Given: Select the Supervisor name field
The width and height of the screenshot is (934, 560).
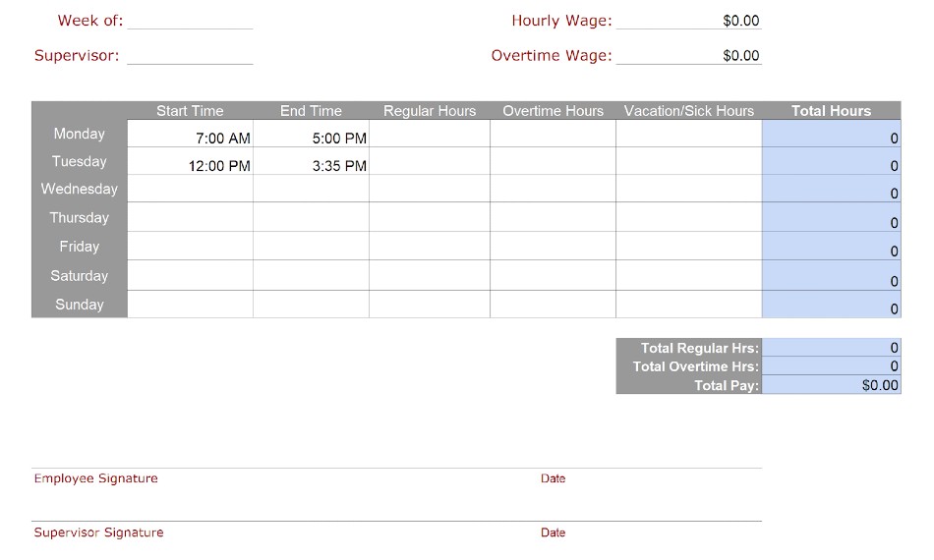Looking at the screenshot, I should point(190,55).
